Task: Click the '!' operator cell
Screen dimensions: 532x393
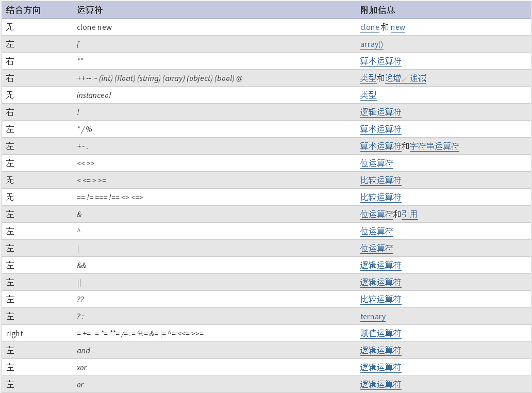Action: [78, 112]
